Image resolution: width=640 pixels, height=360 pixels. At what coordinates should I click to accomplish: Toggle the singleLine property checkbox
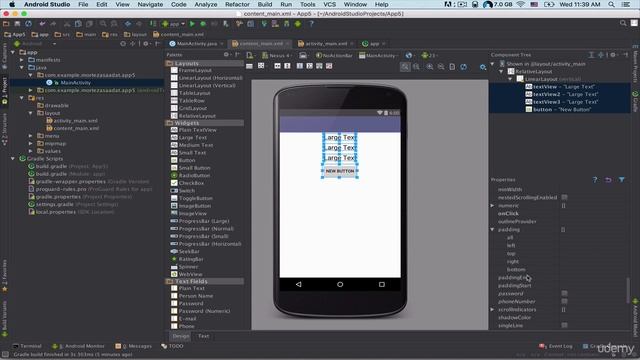564,325
